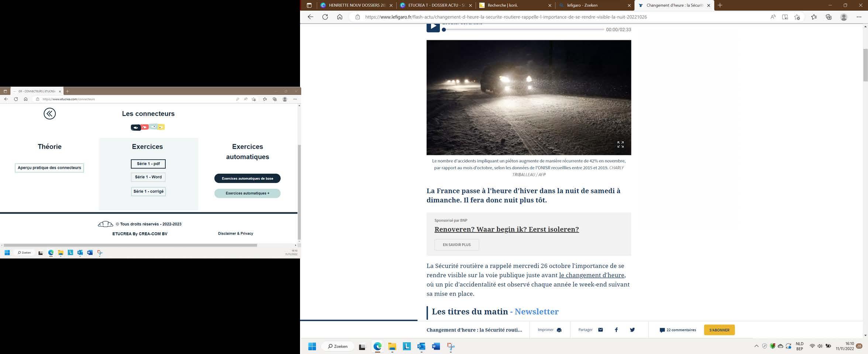Activate Read aloud in the Le Figaro window
The width and height of the screenshot is (868, 354).
click(x=773, y=17)
